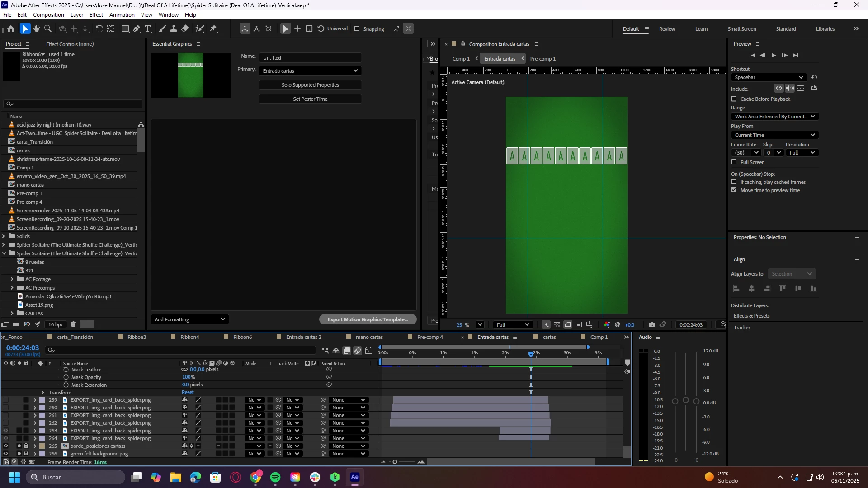
Task: Select the Rectangle shape tool
Action: point(125,28)
